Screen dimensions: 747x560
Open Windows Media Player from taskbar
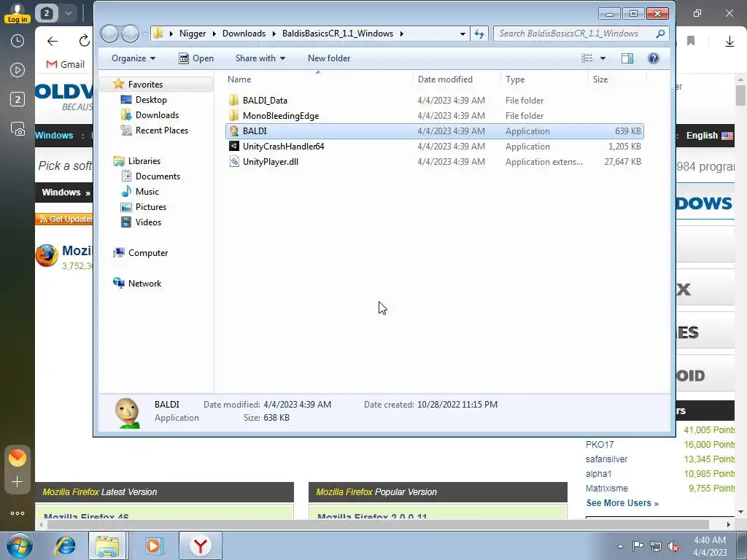(153, 545)
